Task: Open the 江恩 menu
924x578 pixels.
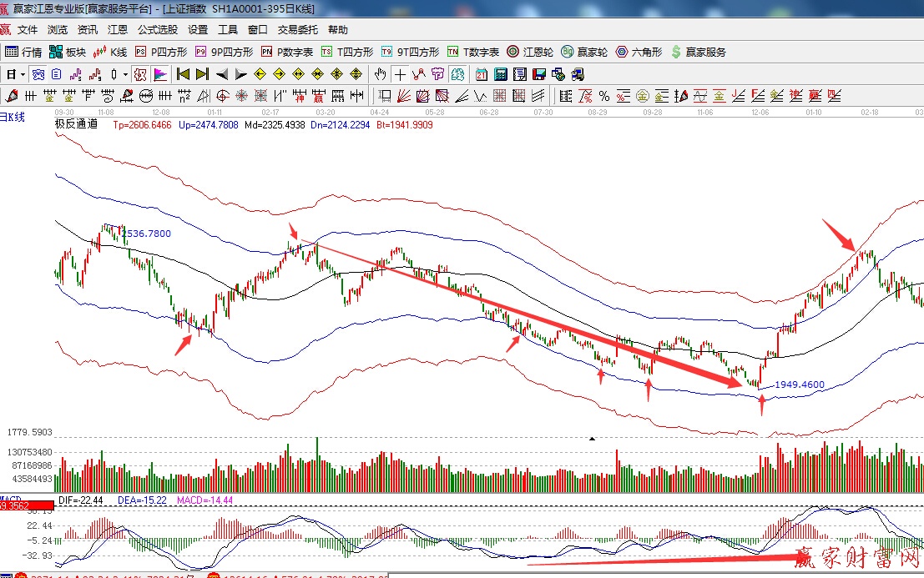Action: click(118, 30)
